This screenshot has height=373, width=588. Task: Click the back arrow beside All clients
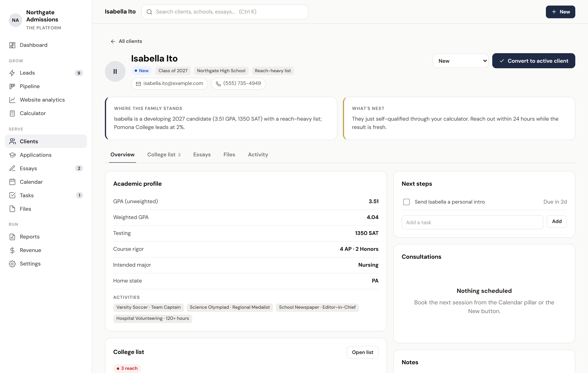click(113, 41)
